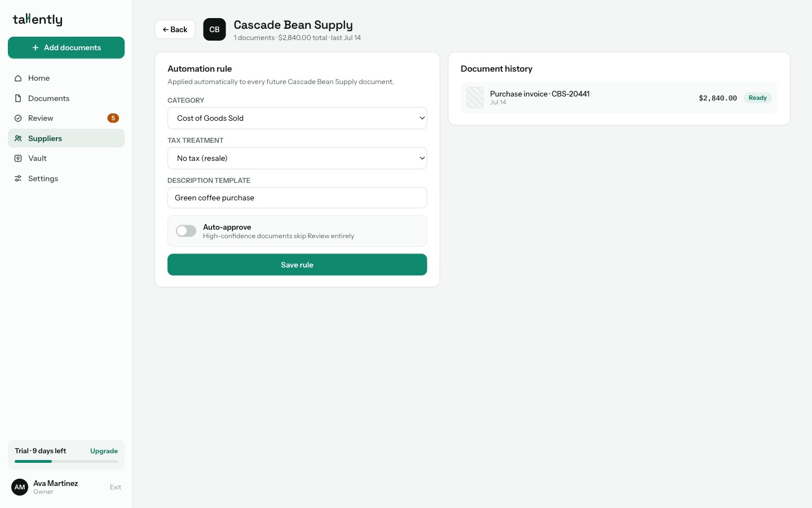The height and width of the screenshot is (508, 812).
Task: Click the Upgrade link
Action: tap(104, 451)
